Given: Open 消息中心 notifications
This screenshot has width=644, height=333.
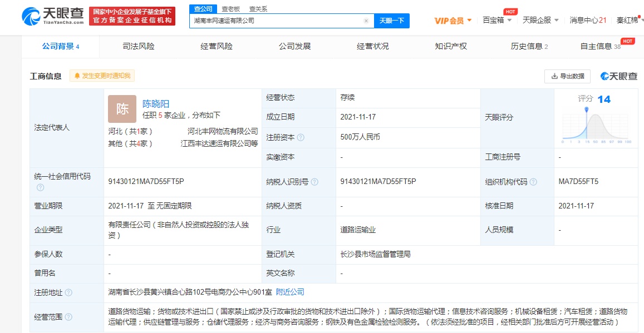Looking at the screenshot, I should click(588, 20).
